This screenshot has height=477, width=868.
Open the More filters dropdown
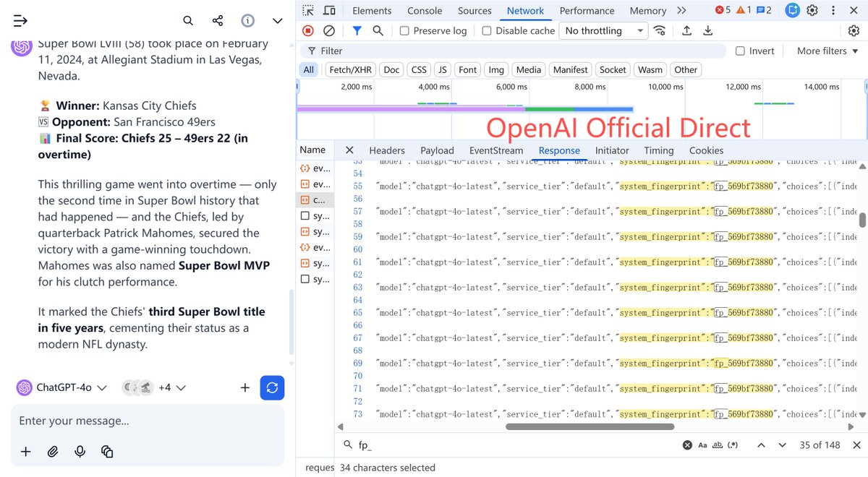pyautogui.click(x=826, y=51)
